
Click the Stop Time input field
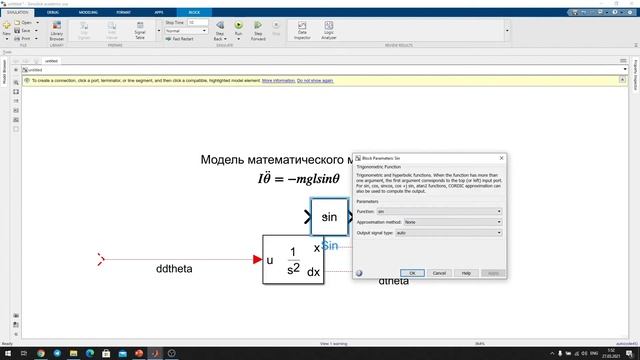(198, 22)
